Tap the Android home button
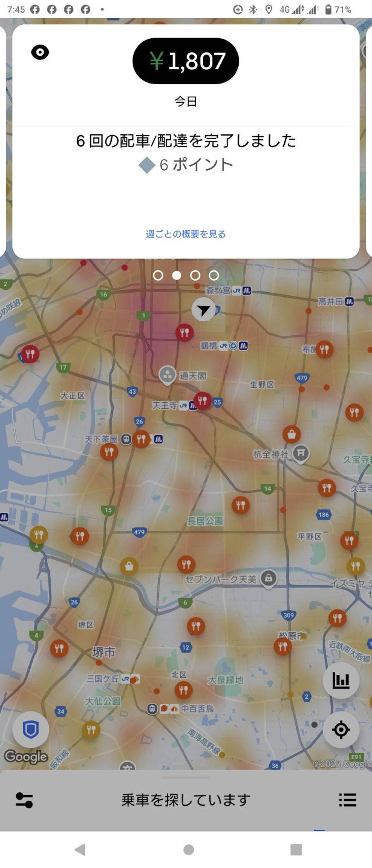Viewport: 372px width, 868px height. click(x=189, y=850)
